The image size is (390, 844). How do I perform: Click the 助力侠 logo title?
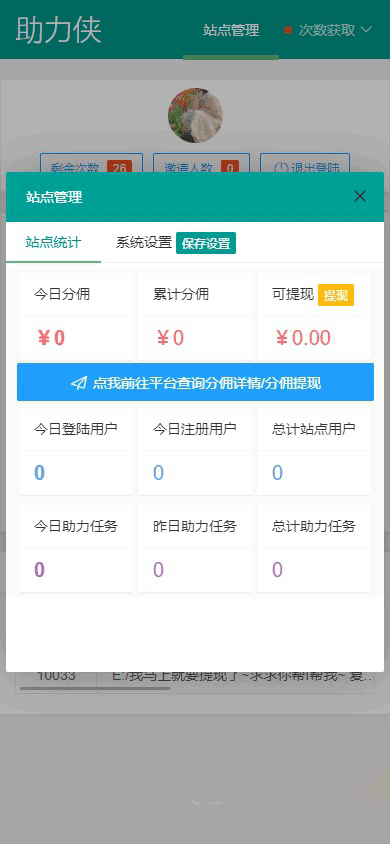click(59, 30)
